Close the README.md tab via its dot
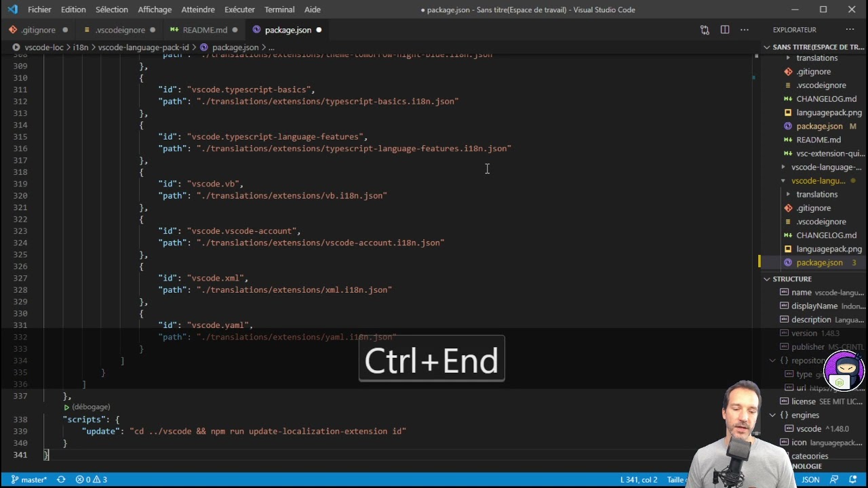This screenshot has width=868, height=488. [x=235, y=30]
